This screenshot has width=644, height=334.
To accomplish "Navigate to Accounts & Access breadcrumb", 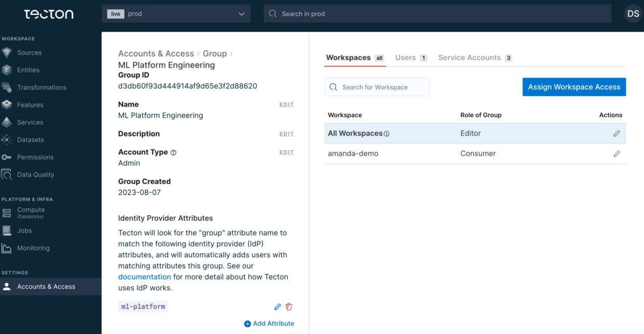I will click(x=156, y=54).
